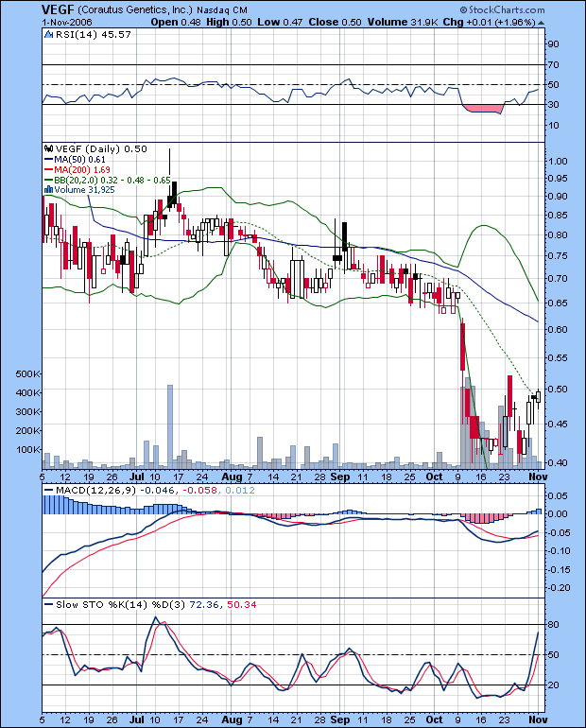Click the Corautus Genetics, Inc. company name
Image resolution: width=586 pixels, height=728 pixels.
pyautogui.click(x=134, y=9)
